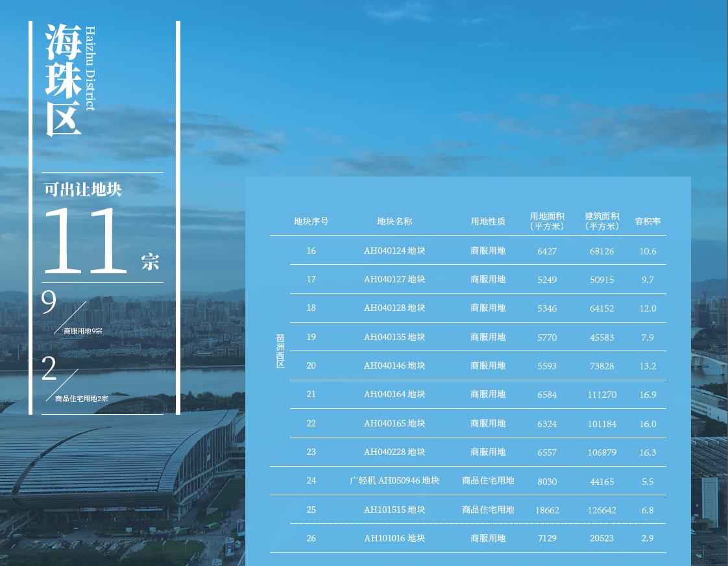Select the 广轻机 AH050946 地块 row name
Screen dimensions: 728x566
click(394, 481)
